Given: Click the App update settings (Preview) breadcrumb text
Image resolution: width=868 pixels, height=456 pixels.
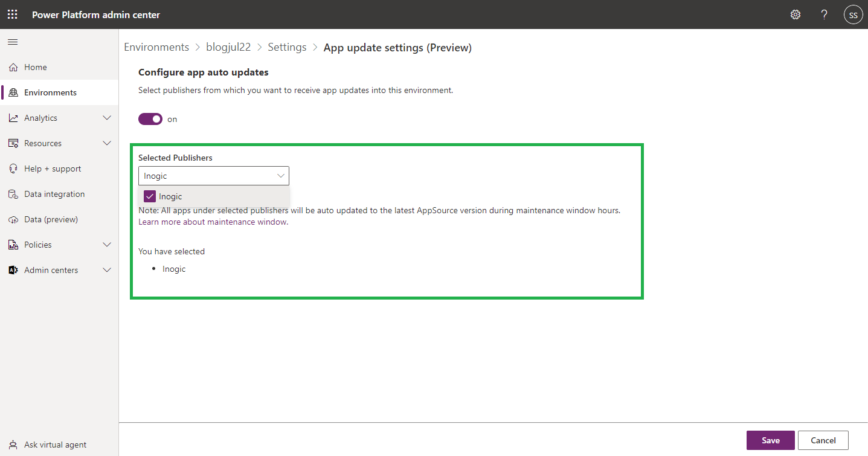Looking at the screenshot, I should pos(397,47).
